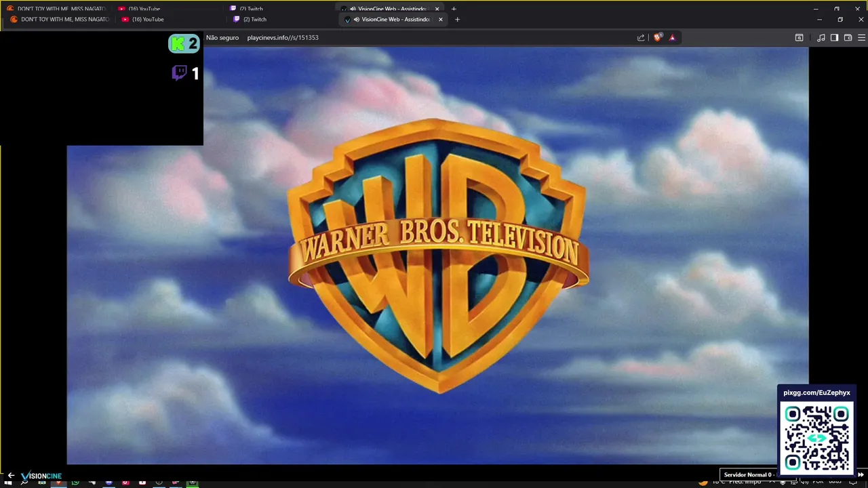Image resolution: width=868 pixels, height=488 pixels.
Task: Open the Brave Wallet icon
Action: pos(848,38)
